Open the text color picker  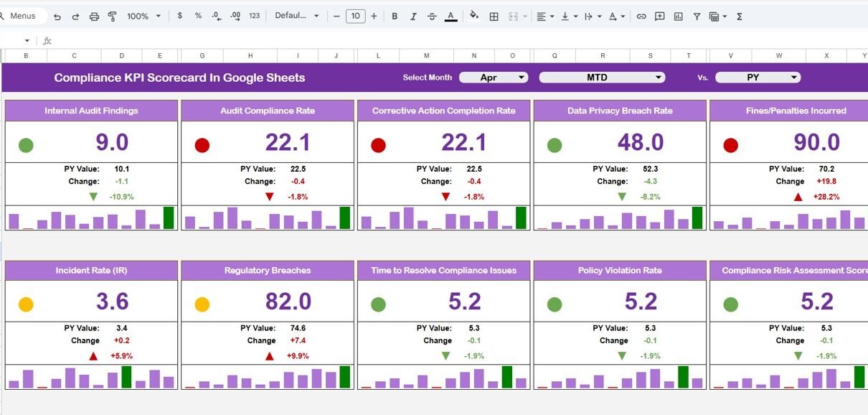pyautogui.click(x=450, y=17)
